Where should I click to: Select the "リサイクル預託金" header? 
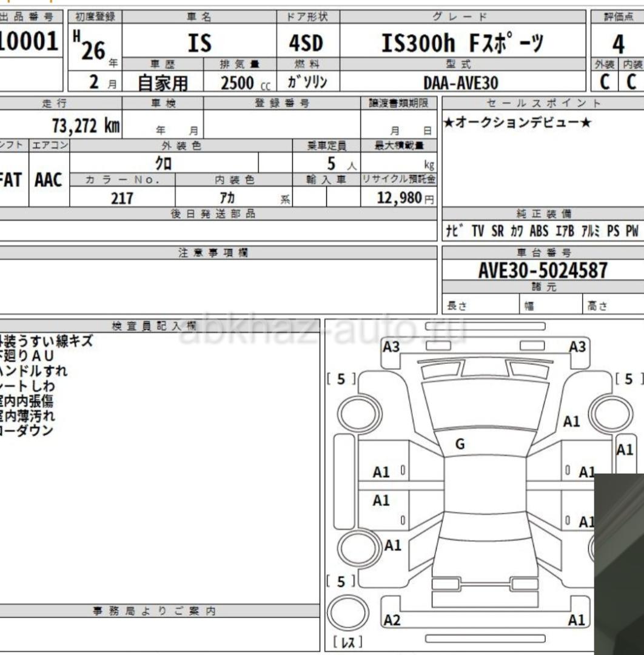[398, 179]
